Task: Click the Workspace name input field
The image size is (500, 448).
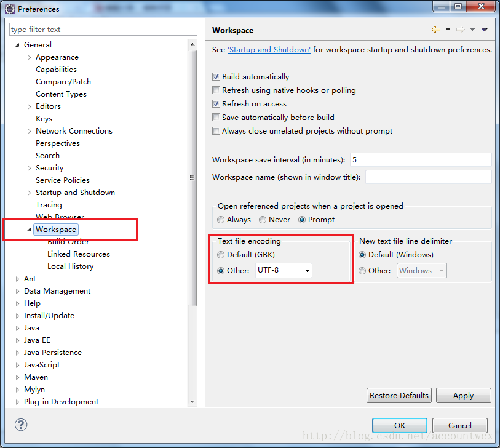Action: coord(428,177)
